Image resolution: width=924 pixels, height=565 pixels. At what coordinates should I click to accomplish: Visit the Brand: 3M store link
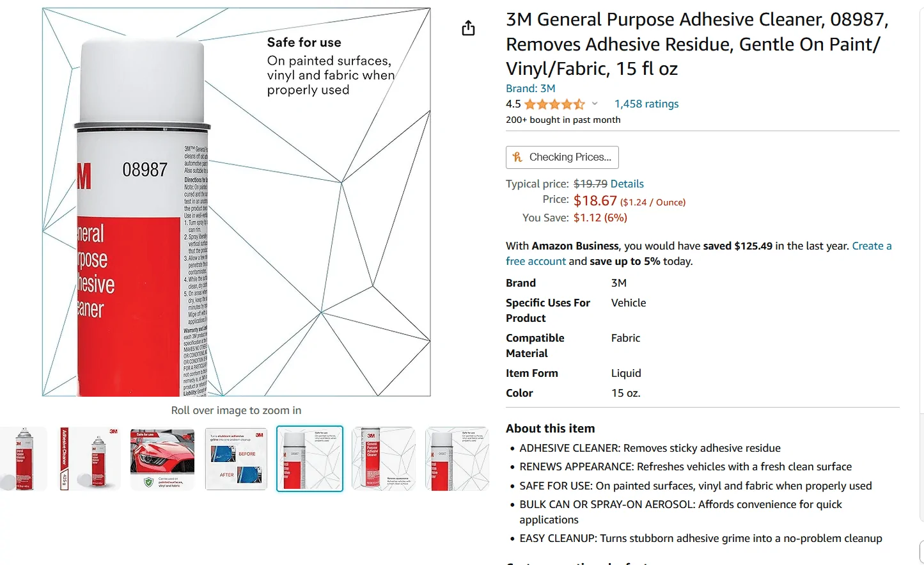(x=531, y=88)
